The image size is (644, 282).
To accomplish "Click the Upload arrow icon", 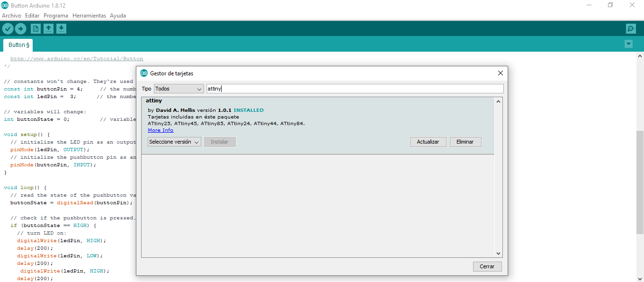I will point(20,29).
